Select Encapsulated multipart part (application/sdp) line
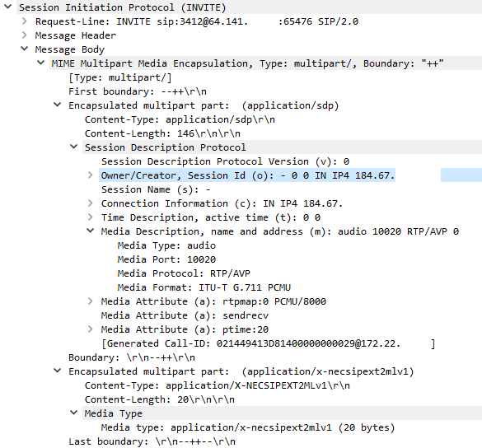 pyautogui.click(x=204, y=105)
